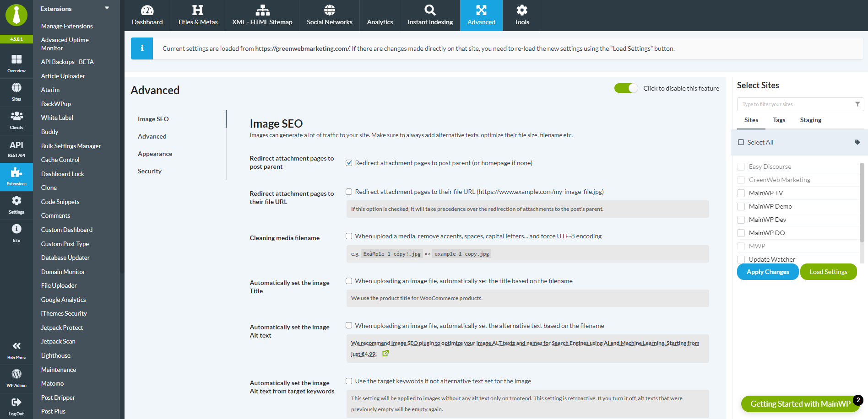The width and height of the screenshot is (868, 419).
Task: Open the Settings gear icon in sidebar
Action: point(16,200)
